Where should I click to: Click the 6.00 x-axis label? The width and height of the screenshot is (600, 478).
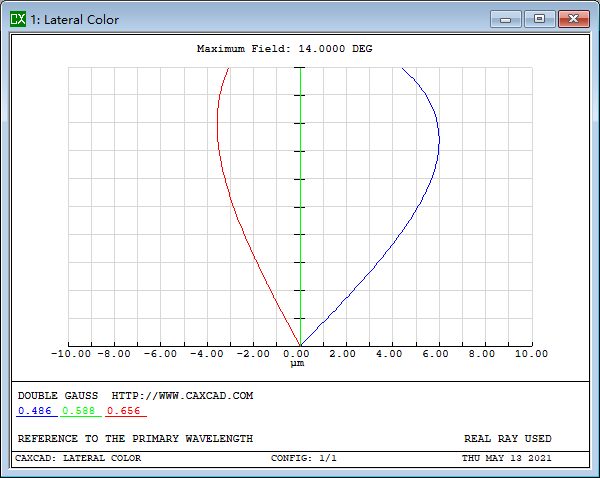pyautogui.click(x=435, y=354)
